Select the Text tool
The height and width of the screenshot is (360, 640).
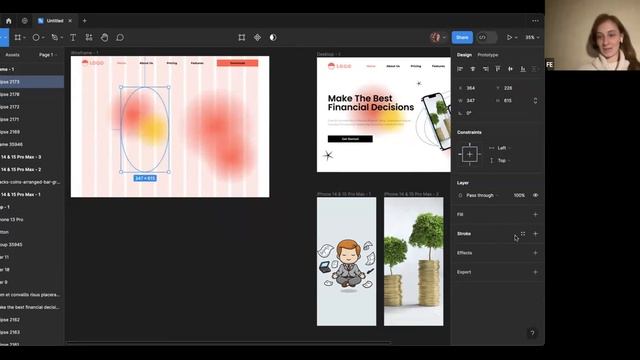tap(73, 38)
